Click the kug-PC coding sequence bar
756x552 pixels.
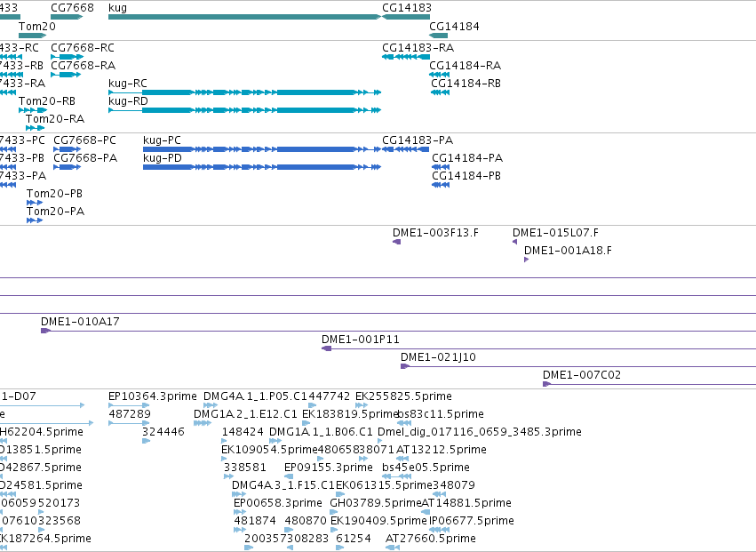click(x=262, y=149)
